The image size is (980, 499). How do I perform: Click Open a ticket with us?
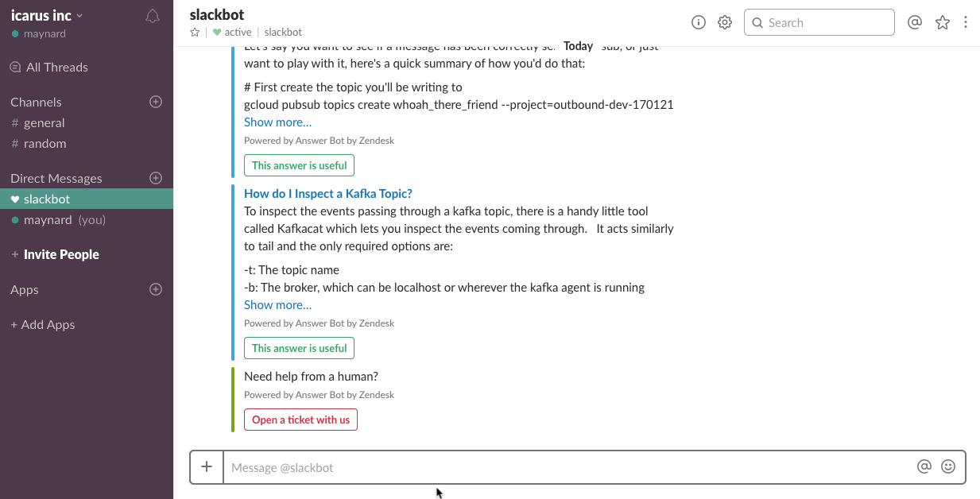tap(300, 420)
